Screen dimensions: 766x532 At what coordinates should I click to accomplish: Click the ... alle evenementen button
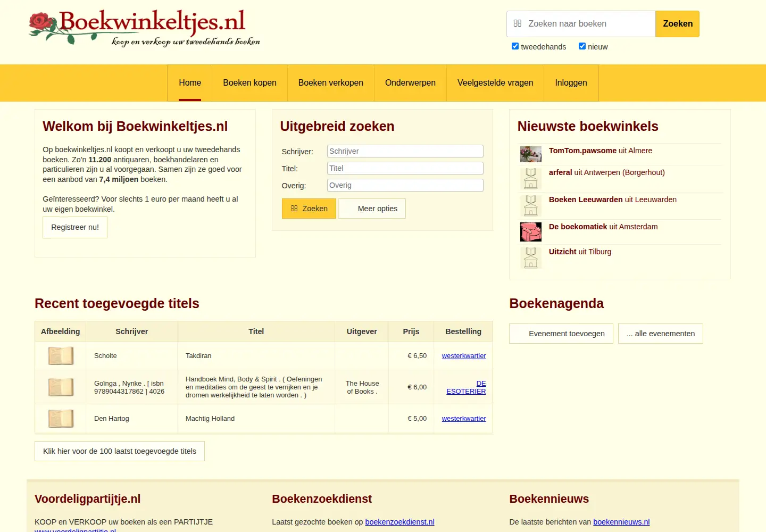[x=661, y=334]
